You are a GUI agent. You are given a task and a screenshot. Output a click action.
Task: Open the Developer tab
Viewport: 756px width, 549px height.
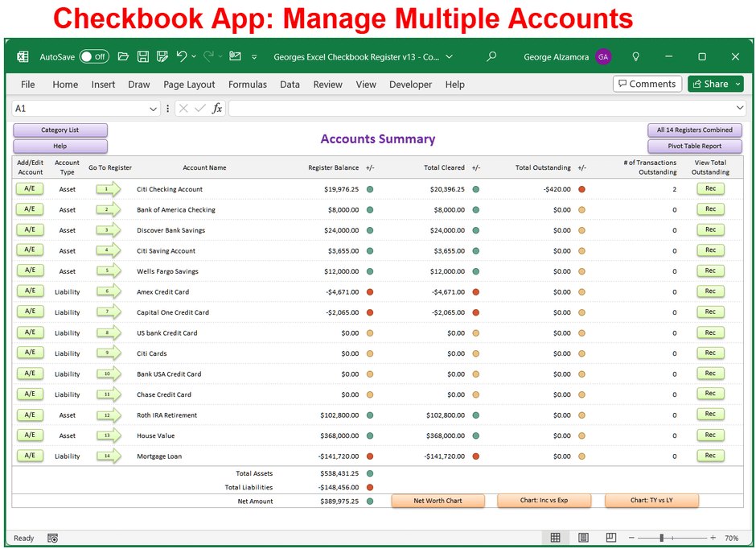click(x=410, y=84)
